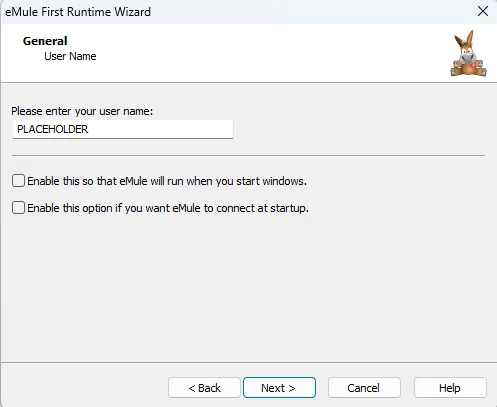This screenshot has width=497, height=407.
Task: Click the 'eMule First Runtime Wizard' title text
Action: point(78,12)
